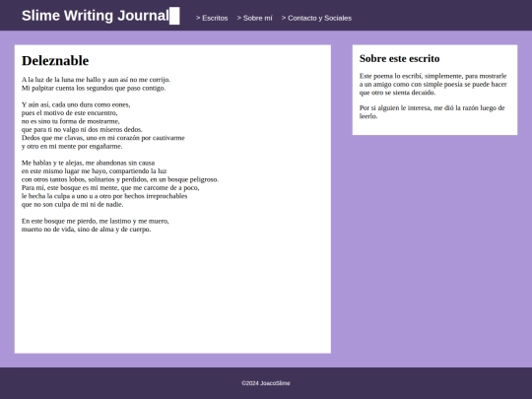The image size is (532, 399).
Task: Click the ©2024 JoacoSlime footer text
Action: [266, 383]
